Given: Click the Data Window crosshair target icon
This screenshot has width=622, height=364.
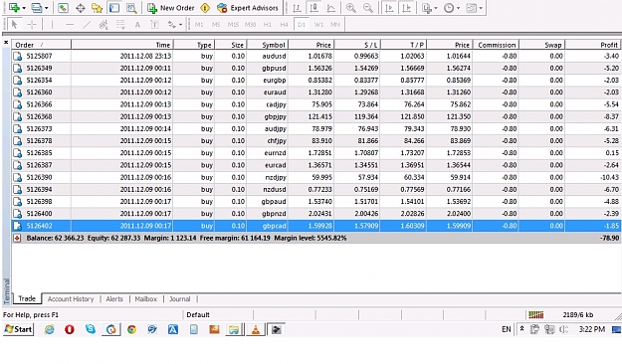Looking at the screenshot, I should tap(81, 8).
